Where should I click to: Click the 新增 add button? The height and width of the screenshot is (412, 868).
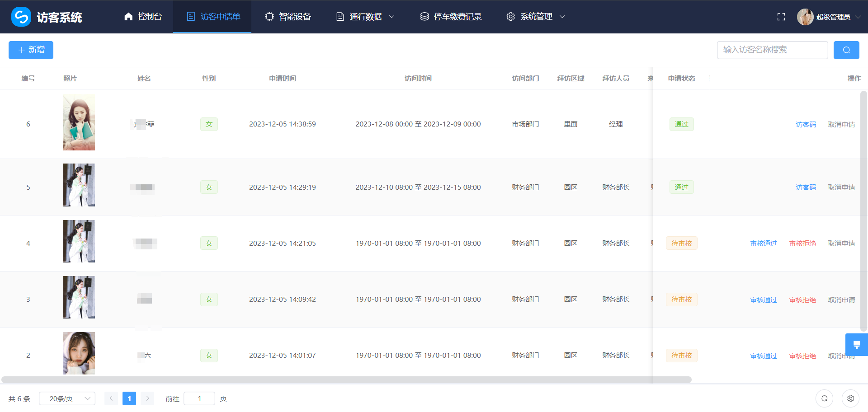click(x=31, y=50)
